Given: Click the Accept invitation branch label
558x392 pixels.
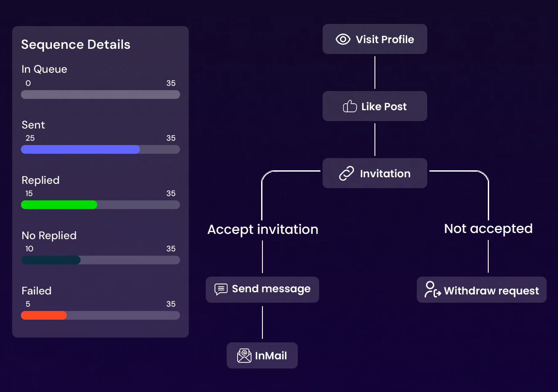Looking at the screenshot, I should coord(262,230).
